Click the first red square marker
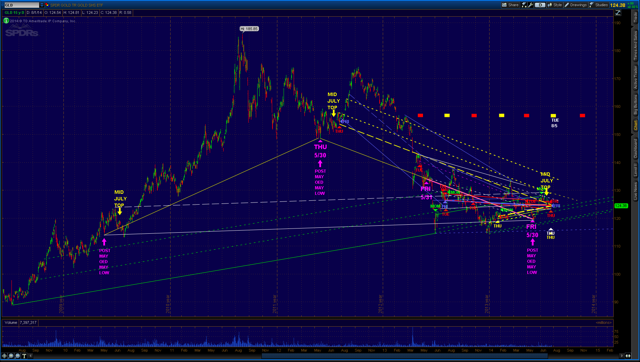 (420, 115)
